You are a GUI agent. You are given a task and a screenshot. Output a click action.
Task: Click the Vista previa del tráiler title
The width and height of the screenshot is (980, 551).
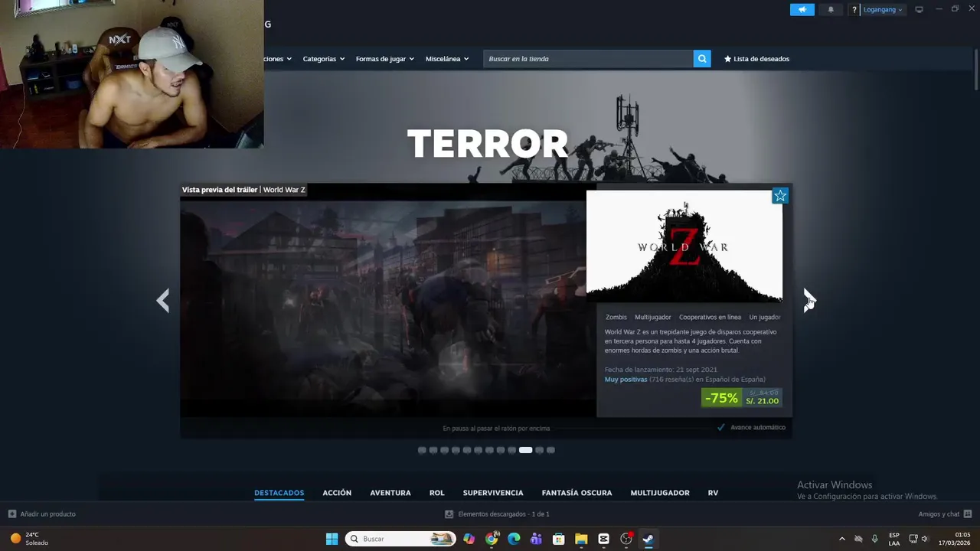click(x=220, y=190)
